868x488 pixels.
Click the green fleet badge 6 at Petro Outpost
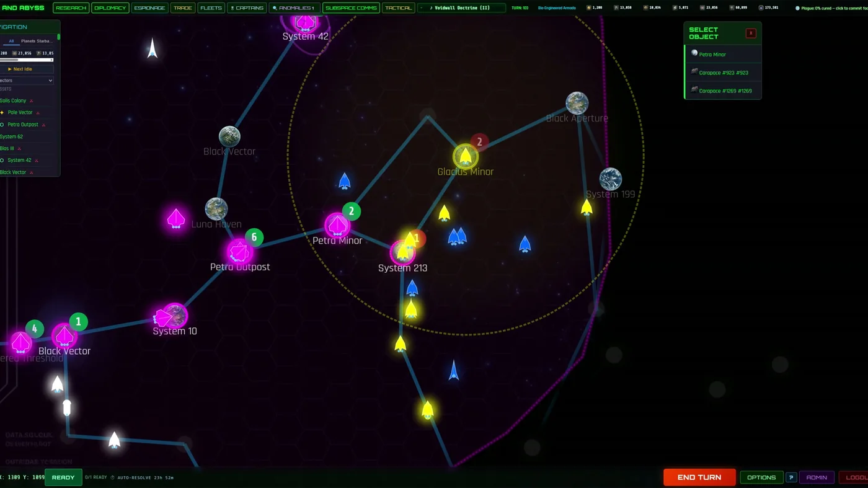coord(254,237)
